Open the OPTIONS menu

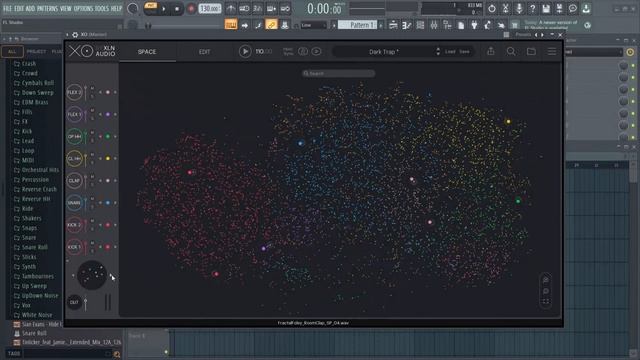tap(83, 8)
